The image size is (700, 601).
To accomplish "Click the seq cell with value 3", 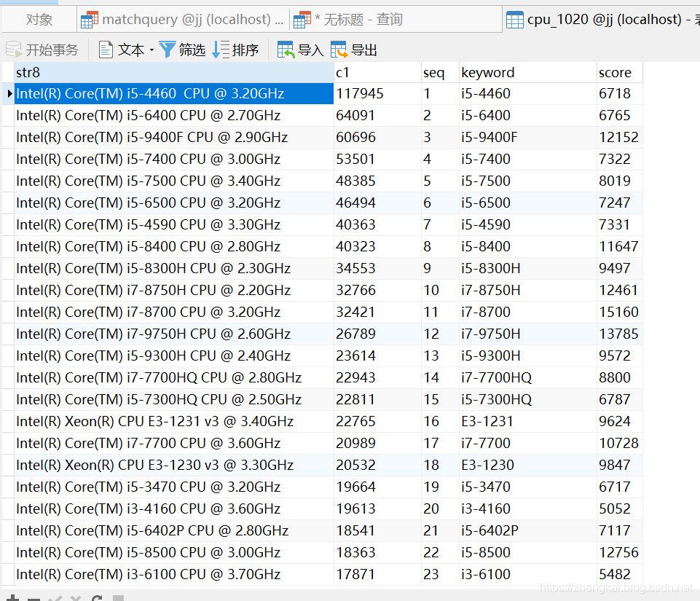I will (x=440, y=138).
